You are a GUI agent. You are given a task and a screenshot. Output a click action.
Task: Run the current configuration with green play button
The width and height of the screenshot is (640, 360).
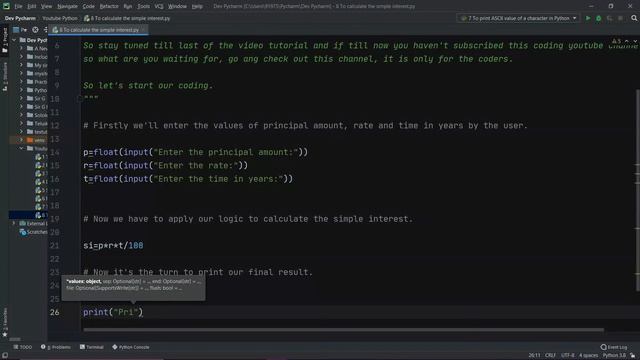[x=588, y=18]
